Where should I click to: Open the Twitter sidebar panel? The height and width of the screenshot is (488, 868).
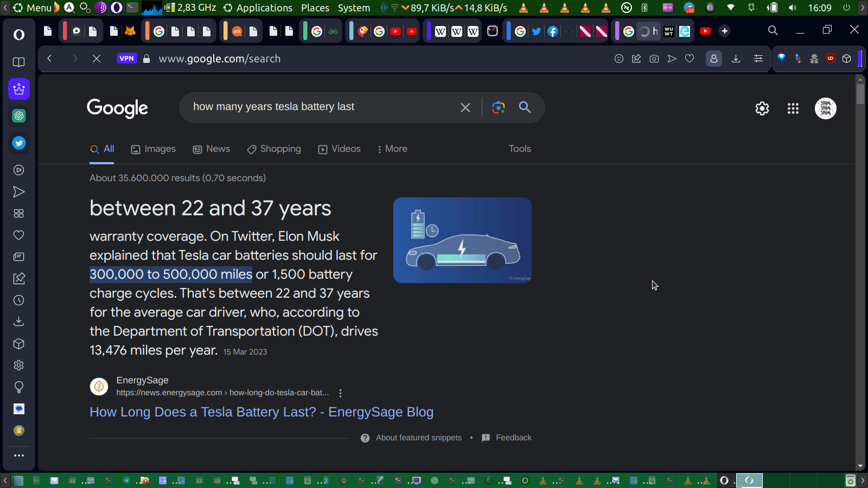(19, 143)
